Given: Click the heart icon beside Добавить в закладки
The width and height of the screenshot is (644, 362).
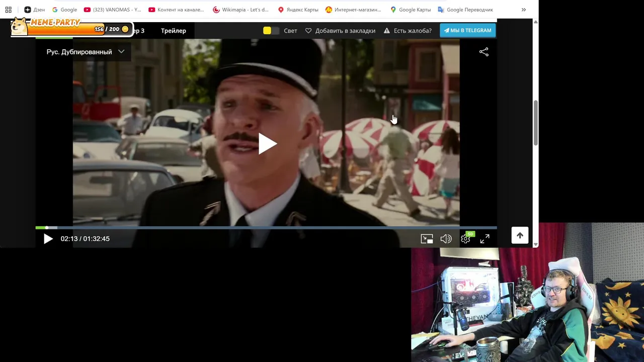Looking at the screenshot, I should 308,31.
